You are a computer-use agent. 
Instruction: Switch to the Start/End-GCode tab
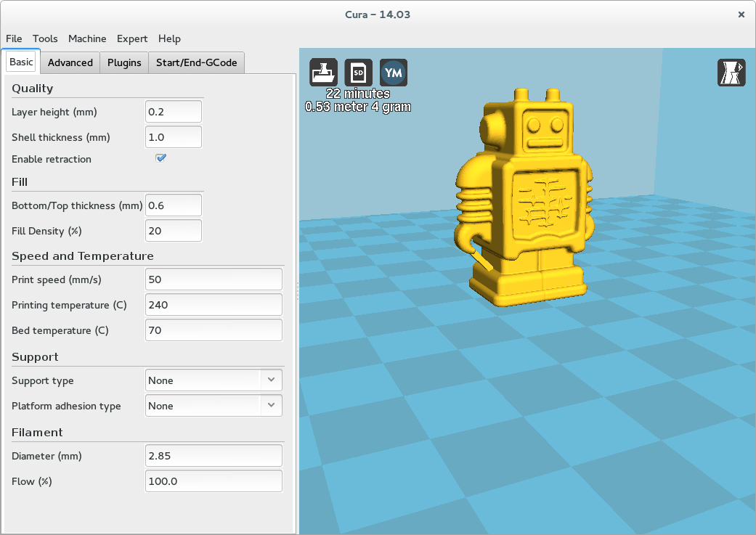click(196, 62)
